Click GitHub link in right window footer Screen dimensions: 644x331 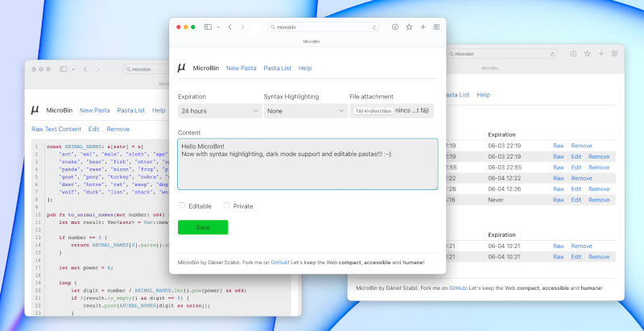[457, 288]
